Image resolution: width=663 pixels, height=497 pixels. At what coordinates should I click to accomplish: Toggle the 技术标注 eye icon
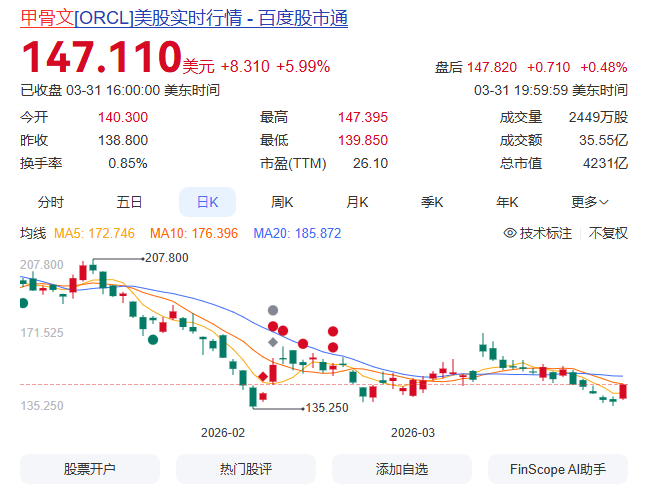(x=510, y=233)
